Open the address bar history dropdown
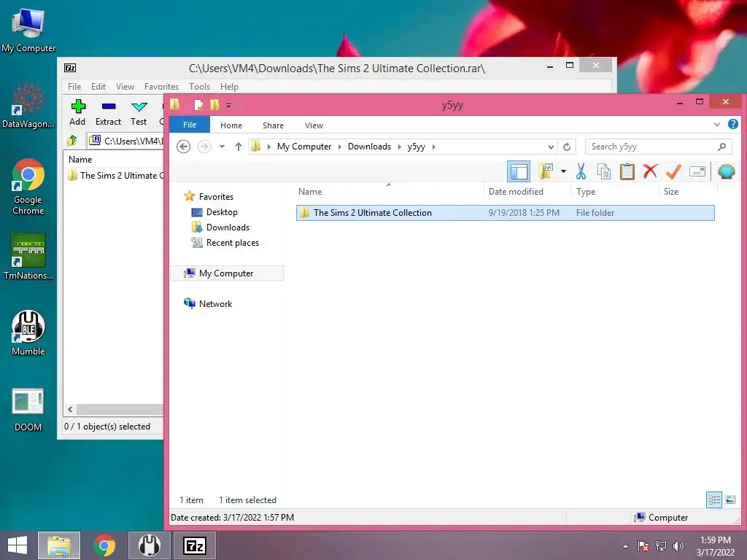 pos(551,147)
